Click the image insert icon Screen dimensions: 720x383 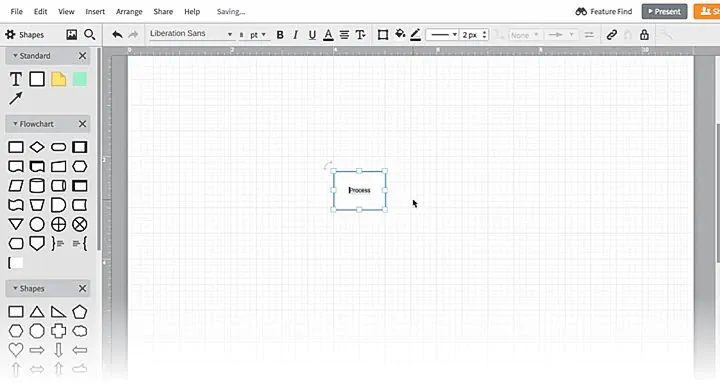72,34
